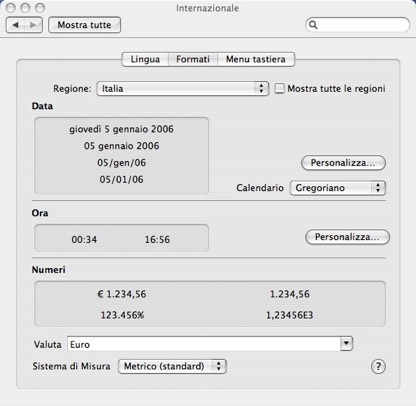Image resolution: width=416 pixels, height=406 pixels.
Task: Click the date text giovedì 5 gennaio 2006
Action: pos(121,129)
